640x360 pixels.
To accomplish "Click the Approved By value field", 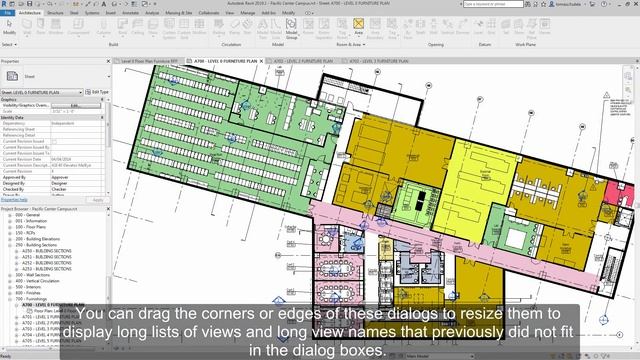I will pos(77,177).
